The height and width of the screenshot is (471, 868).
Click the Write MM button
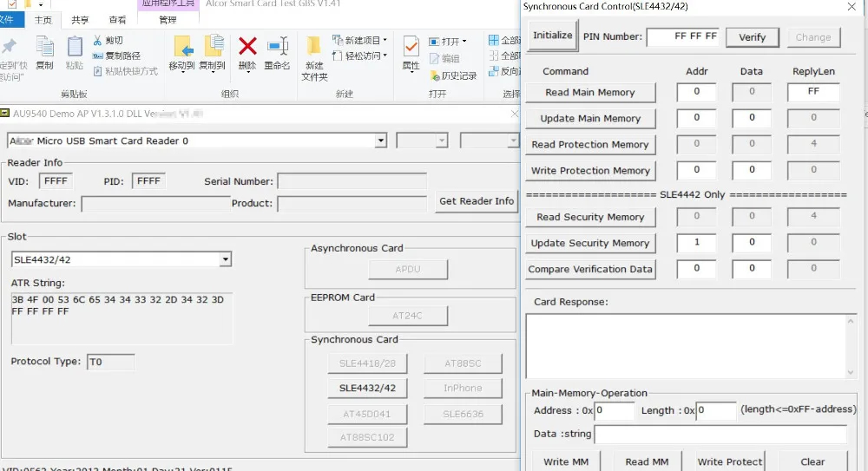tap(566, 461)
